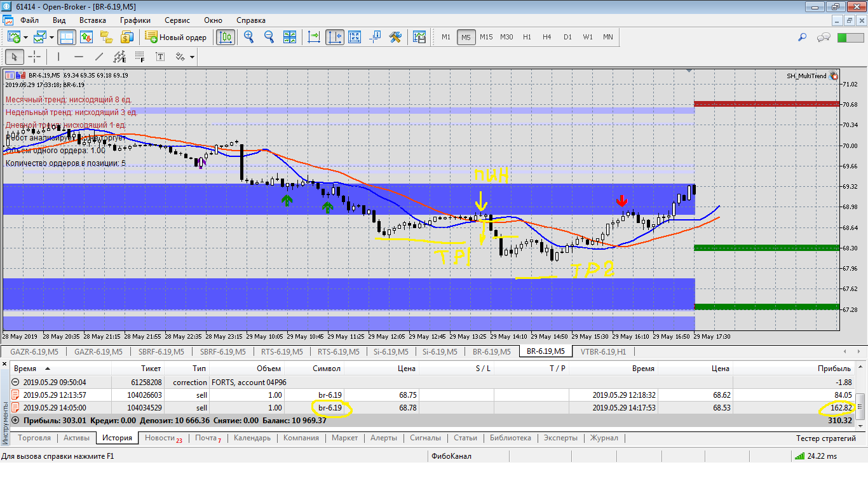Toggle chart shift from right edge
Viewport: 868px width, 488px height.
click(335, 37)
